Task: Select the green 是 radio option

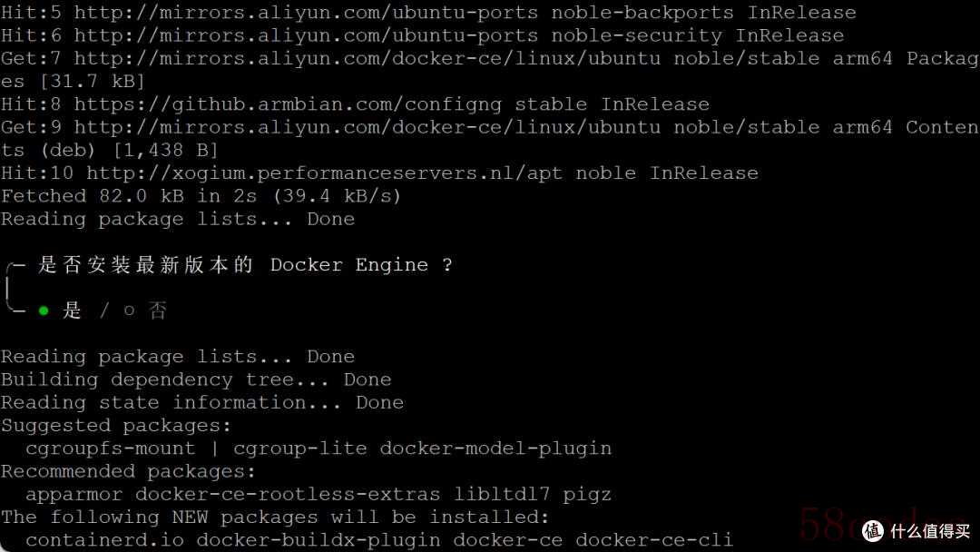Action: point(60,310)
